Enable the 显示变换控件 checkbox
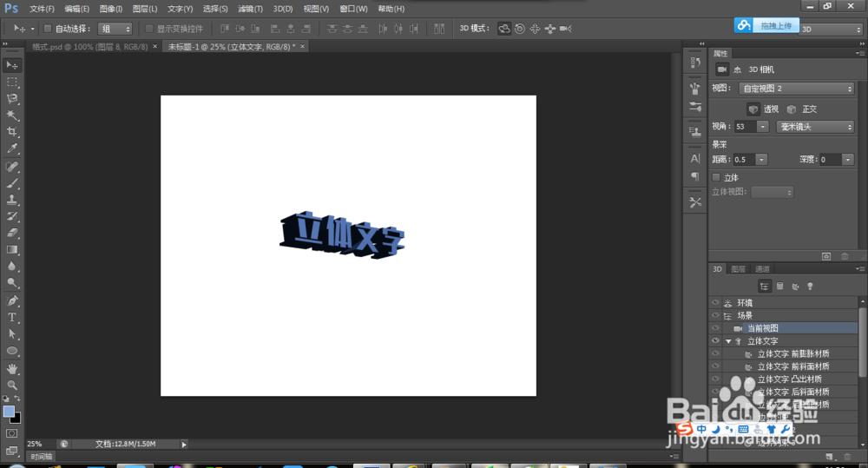 pyautogui.click(x=149, y=29)
